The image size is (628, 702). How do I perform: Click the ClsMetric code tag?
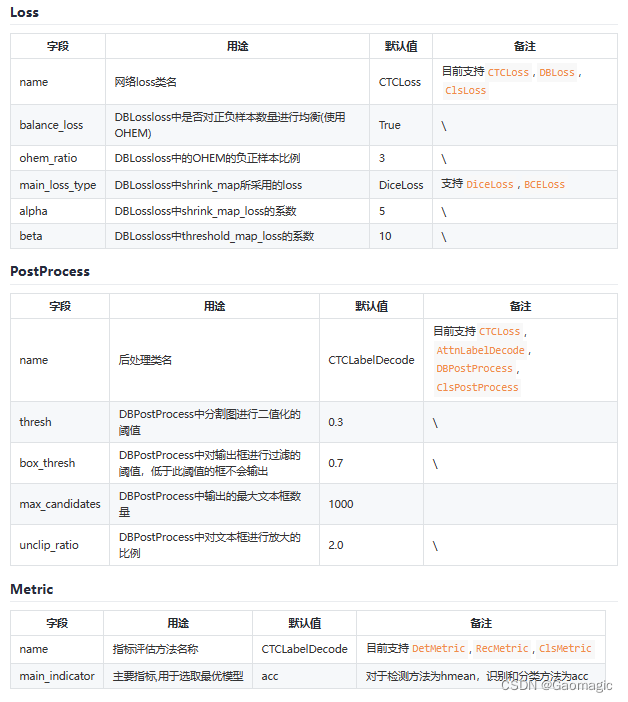(565, 648)
